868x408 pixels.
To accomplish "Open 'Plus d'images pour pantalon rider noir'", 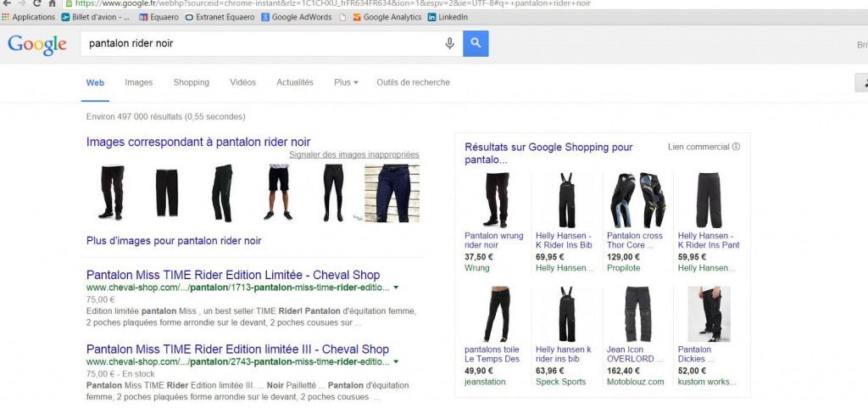I will coord(174,241).
